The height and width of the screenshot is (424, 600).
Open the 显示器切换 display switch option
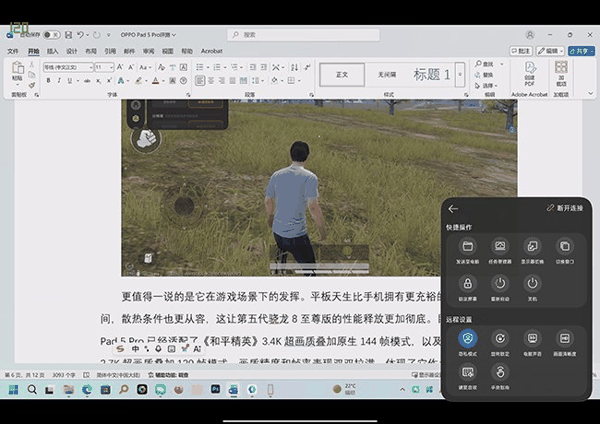(x=532, y=246)
